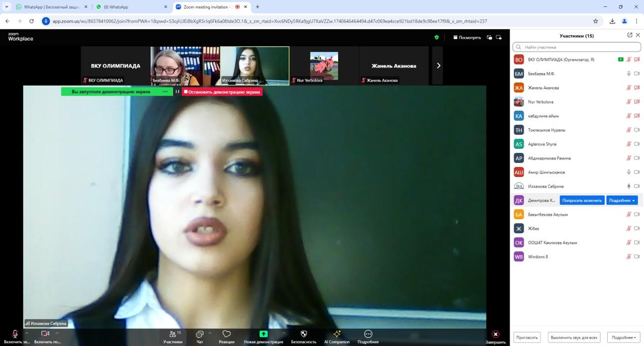Click the Найти участника search field
Image resolution: width=644 pixels, height=346 pixels.
pos(579,47)
